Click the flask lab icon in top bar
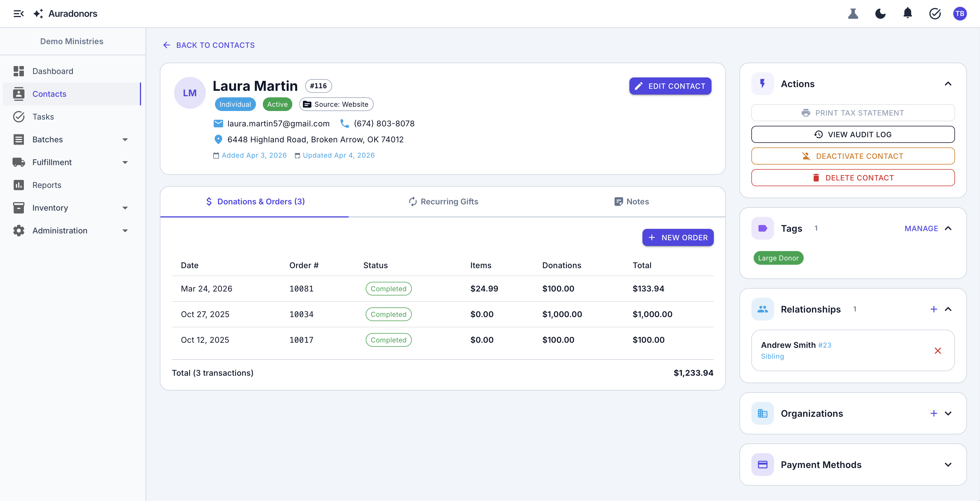 pyautogui.click(x=853, y=13)
